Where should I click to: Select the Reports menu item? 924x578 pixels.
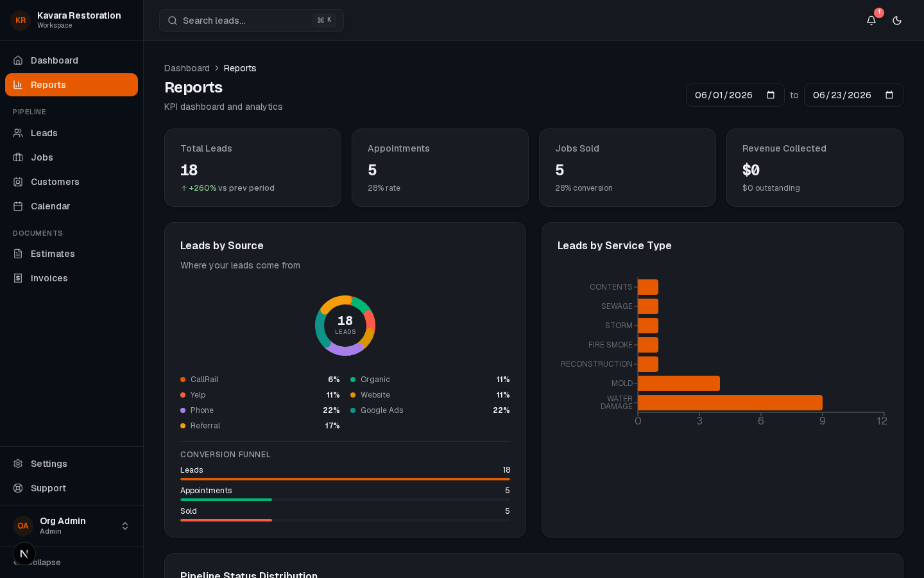71,85
